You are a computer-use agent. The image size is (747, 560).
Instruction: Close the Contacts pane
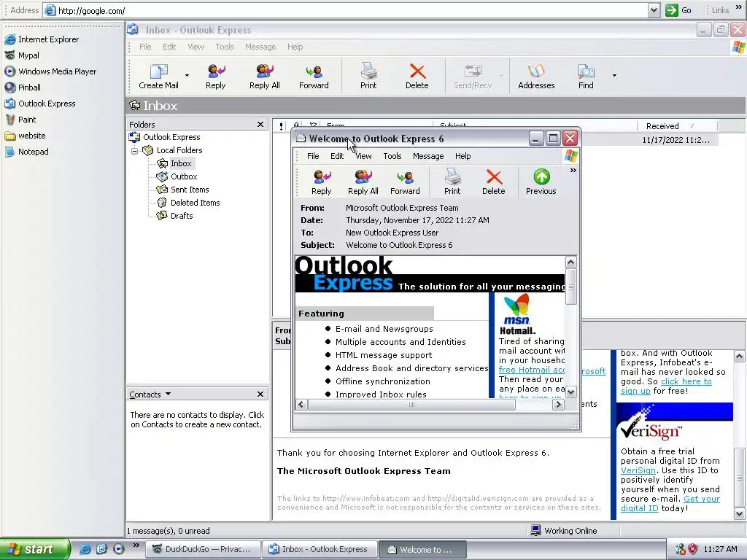click(x=260, y=394)
